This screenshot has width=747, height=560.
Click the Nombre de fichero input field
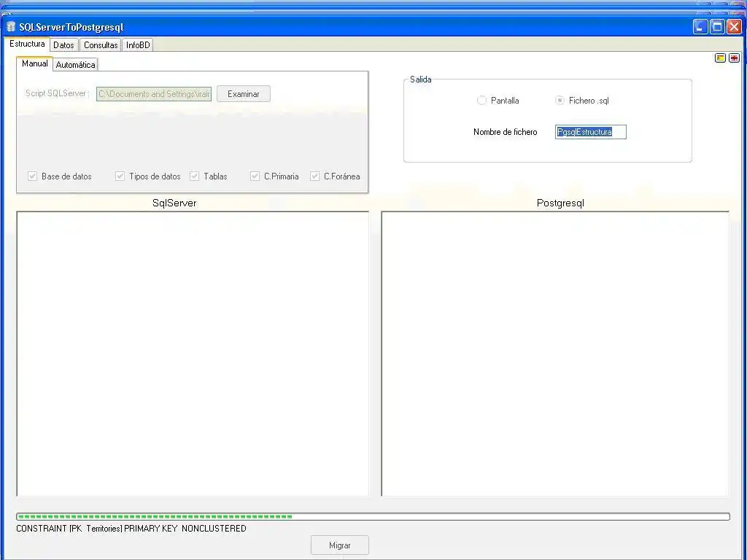coord(591,132)
